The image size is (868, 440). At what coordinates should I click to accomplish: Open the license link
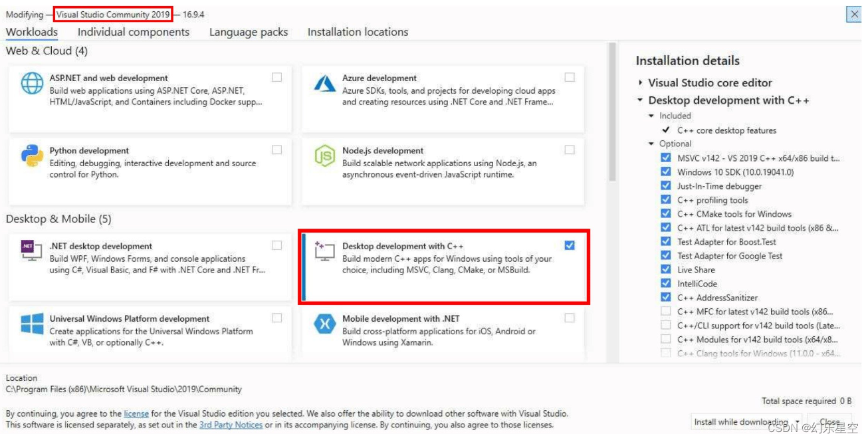click(x=136, y=413)
